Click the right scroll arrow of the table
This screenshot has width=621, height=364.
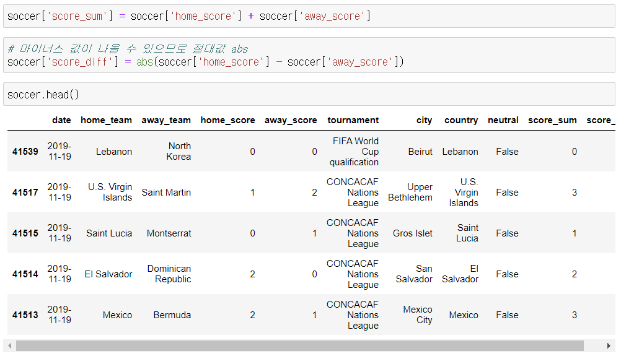[x=609, y=346]
